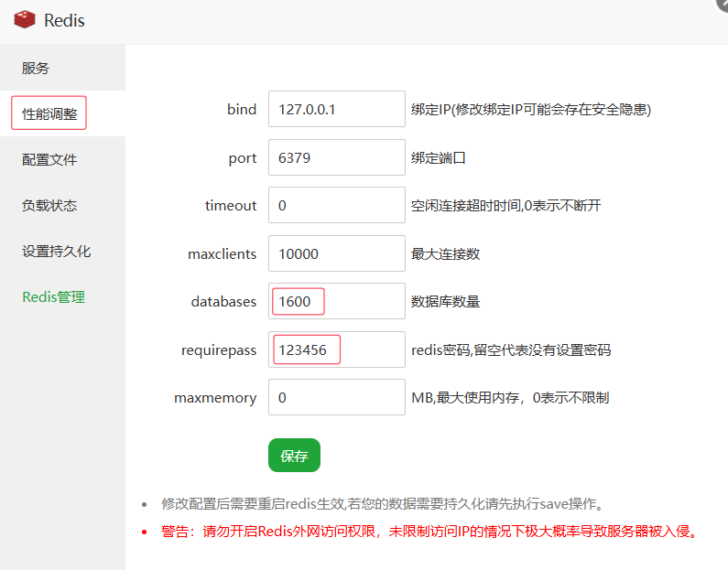
Task: Go to the Redis管理 tab
Action: point(53,297)
